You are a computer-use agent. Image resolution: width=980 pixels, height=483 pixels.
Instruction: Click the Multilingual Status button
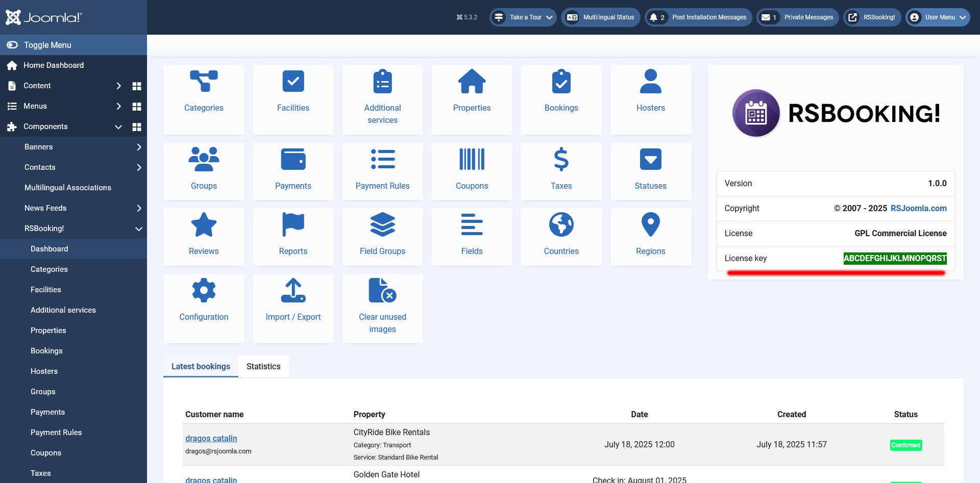tap(601, 17)
